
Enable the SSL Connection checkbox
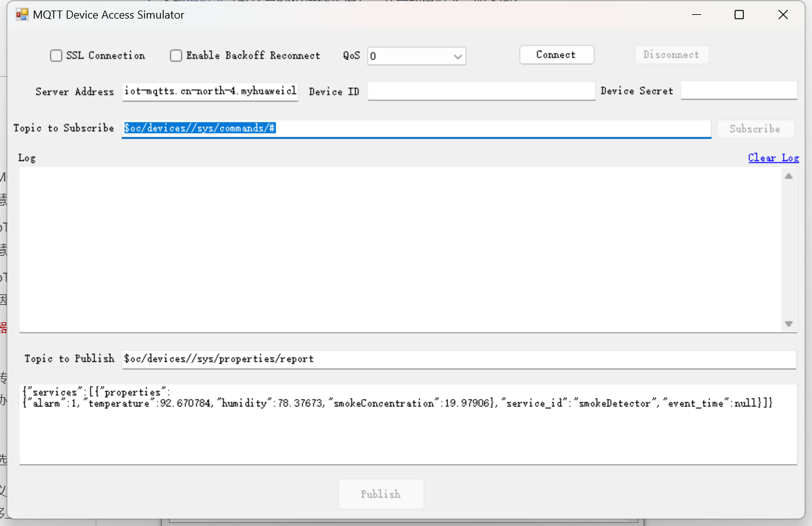[x=56, y=56]
